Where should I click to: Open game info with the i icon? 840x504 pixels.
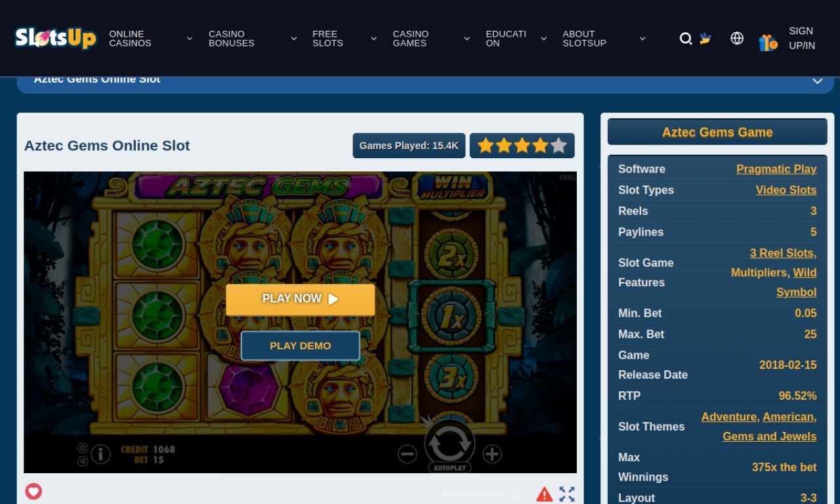pos(100,453)
